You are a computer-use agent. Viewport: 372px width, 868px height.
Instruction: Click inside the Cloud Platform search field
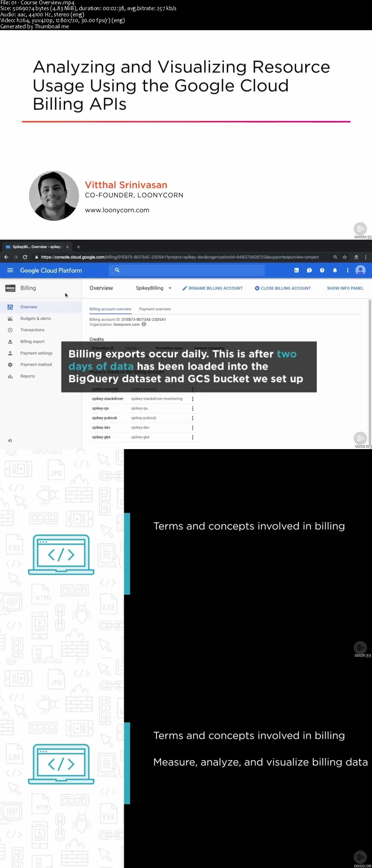click(x=187, y=270)
